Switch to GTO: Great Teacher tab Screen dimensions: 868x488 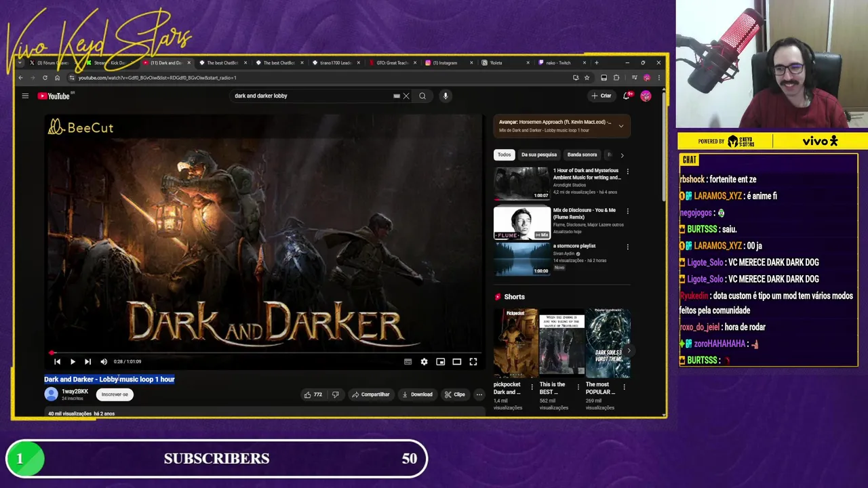393,63
